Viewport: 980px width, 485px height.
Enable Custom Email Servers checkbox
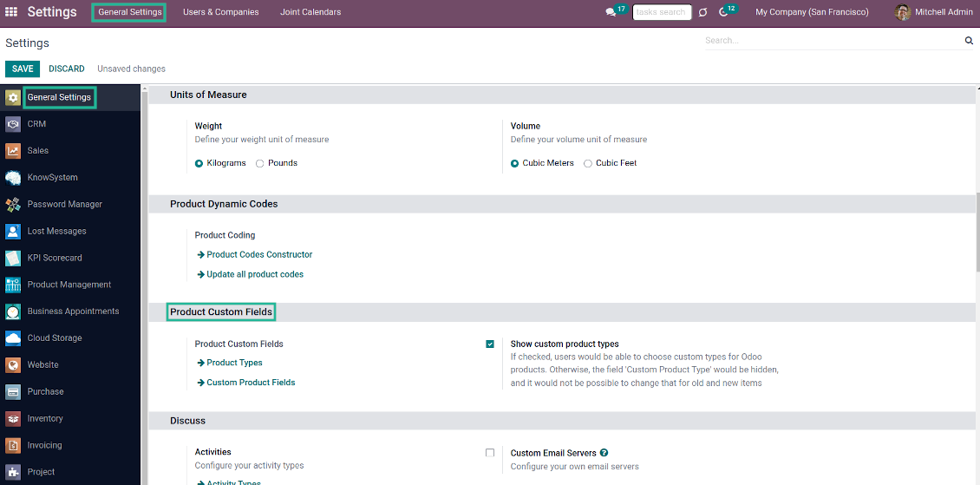pos(490,453)
